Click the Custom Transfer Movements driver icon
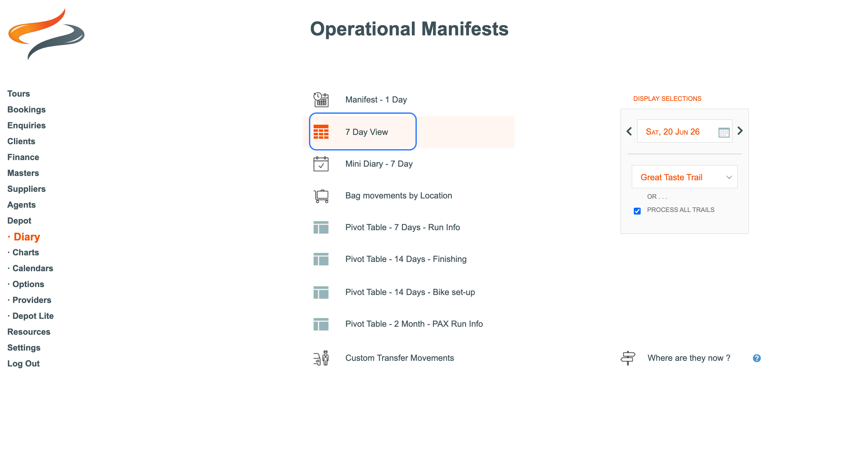The width and height of the screenshot is (868, 465). 321,358
